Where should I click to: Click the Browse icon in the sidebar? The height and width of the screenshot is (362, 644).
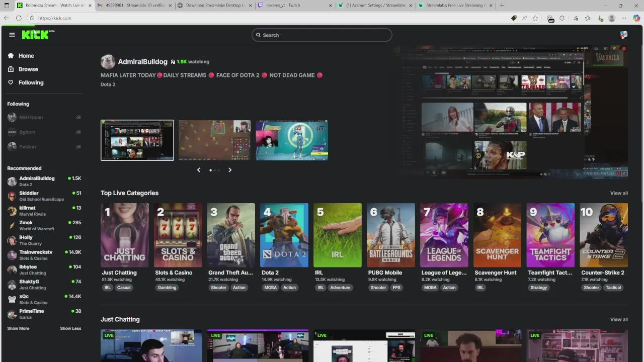pyautogui.click(x=11, y=69)
